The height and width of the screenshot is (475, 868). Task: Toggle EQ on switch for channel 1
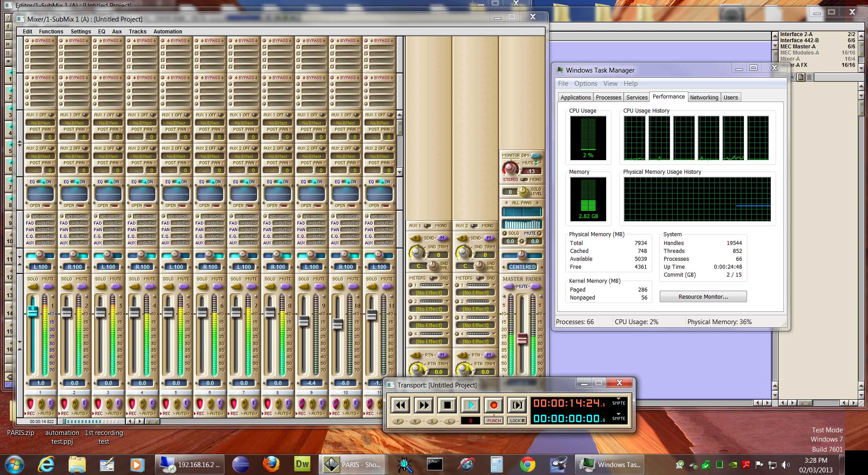pos(42,182)
